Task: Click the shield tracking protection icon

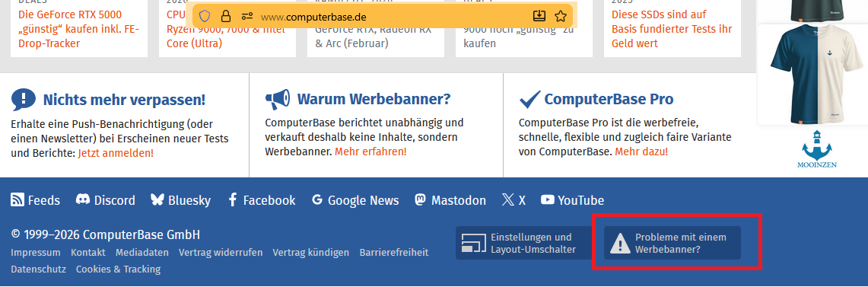Action: coord(205,16)
